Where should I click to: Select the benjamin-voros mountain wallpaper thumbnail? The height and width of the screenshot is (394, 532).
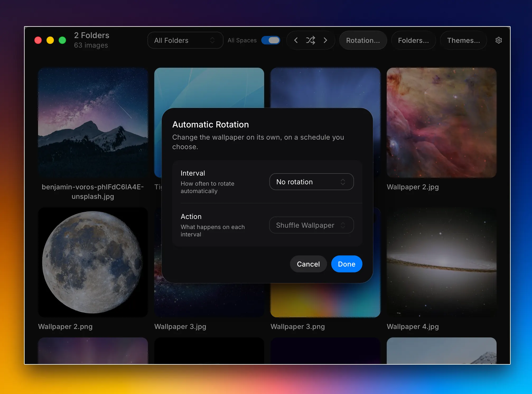(x=93, y=122)
